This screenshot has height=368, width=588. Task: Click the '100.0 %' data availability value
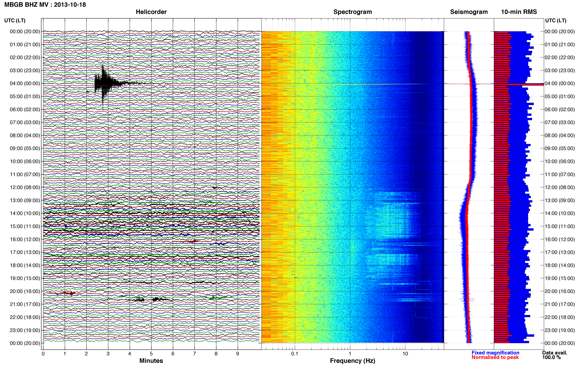(x=551, y=357)
